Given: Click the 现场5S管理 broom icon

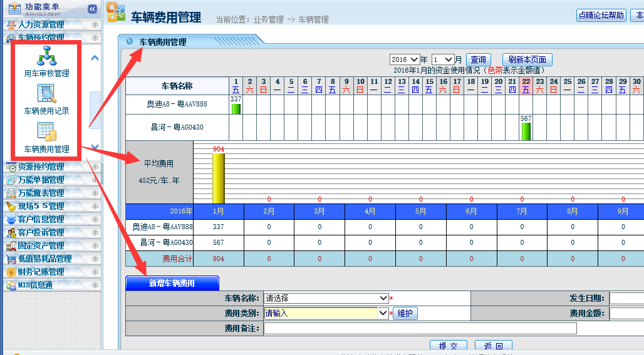Looking at the screenshot, I should (11, 206).
